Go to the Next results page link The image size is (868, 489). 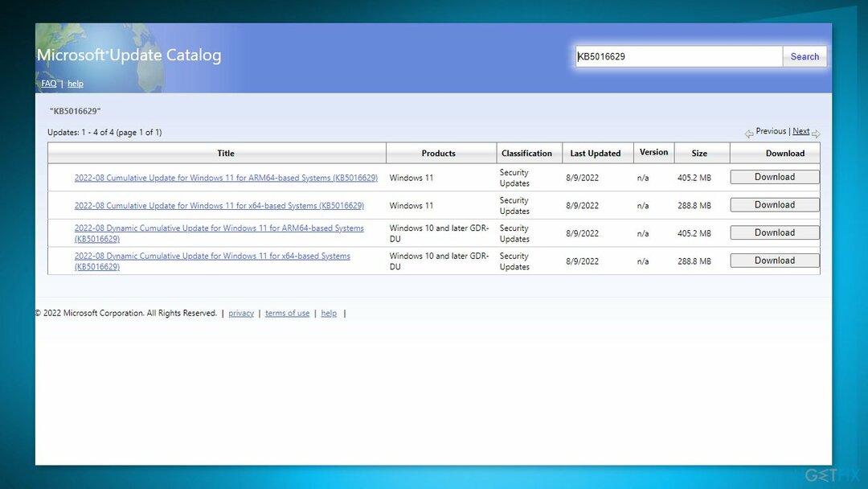pyautogui.click(x=800, y=131)
